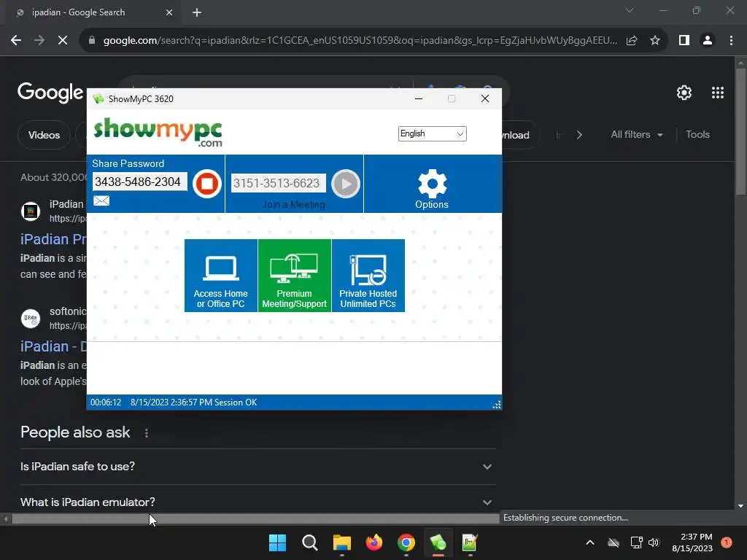Open the clock and date flyout
Viewport: 747px width, 560px height.
[x=692, y=542]
